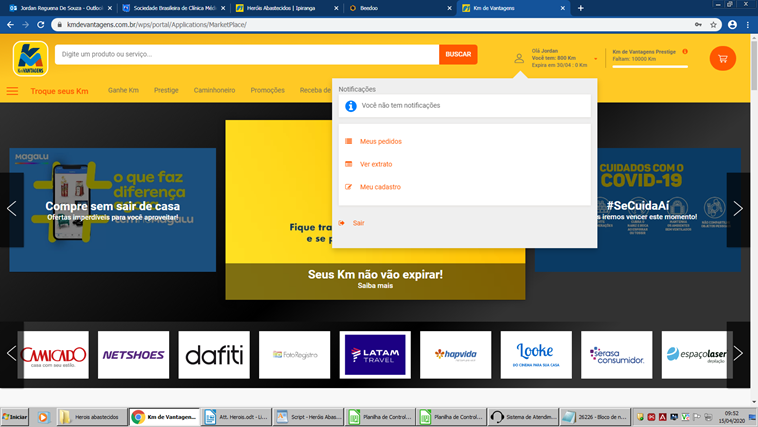Viewport: 758px width, 427px height.
Task: Show next banner slide
Action: (738, 209)
